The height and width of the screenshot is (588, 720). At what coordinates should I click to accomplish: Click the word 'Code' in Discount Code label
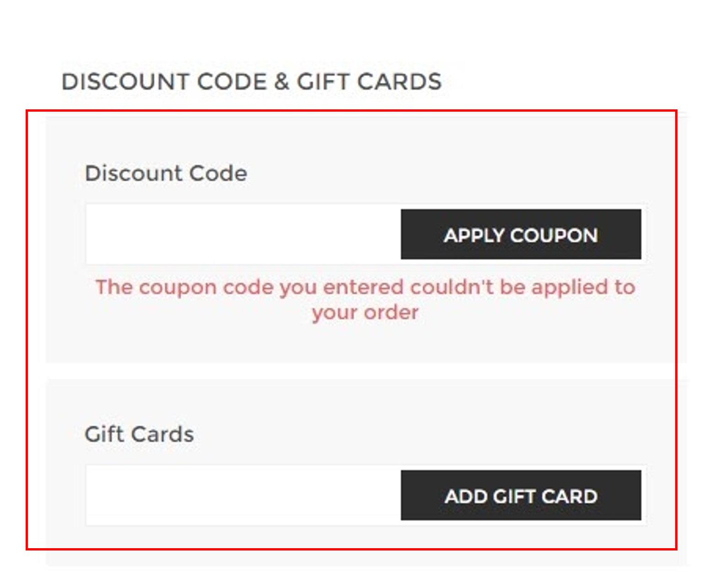(x=218, y=173)
